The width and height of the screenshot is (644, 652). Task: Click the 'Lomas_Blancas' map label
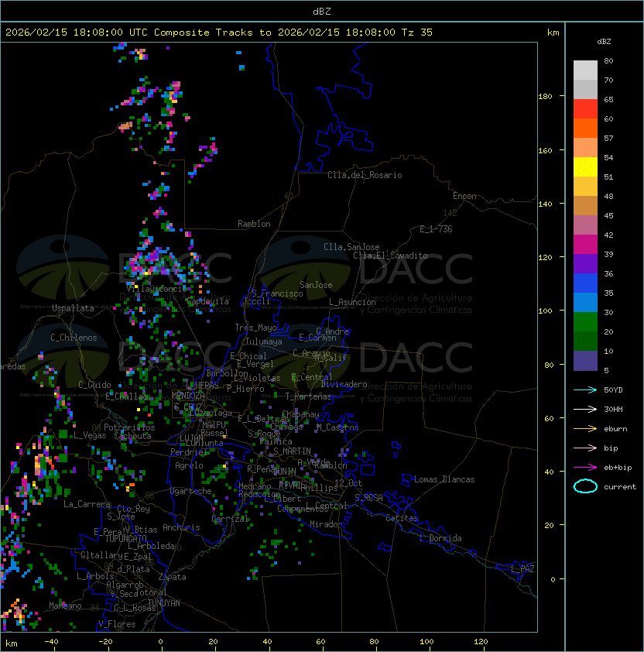tap(444, 479)
